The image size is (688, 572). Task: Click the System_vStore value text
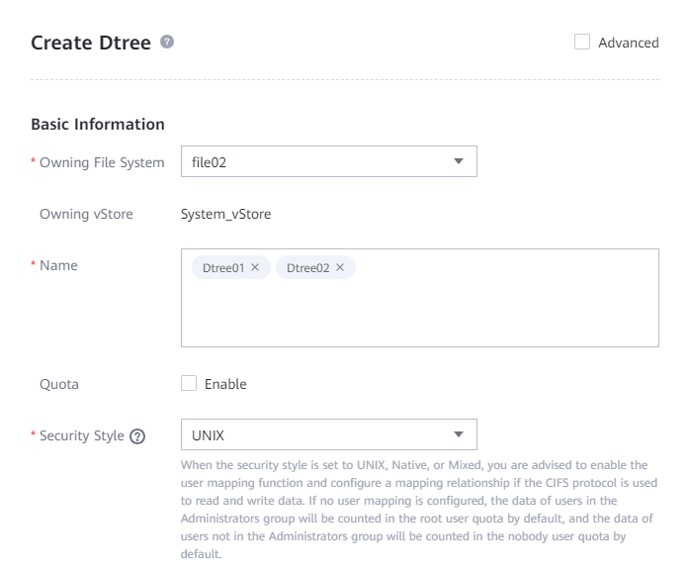pos(226,214)
